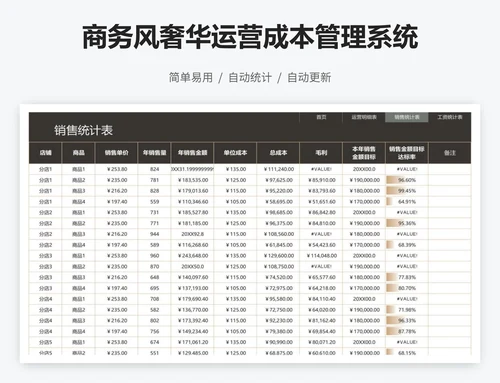
Task: Click the annual sales volume cell 870
Action: [154, 267]
